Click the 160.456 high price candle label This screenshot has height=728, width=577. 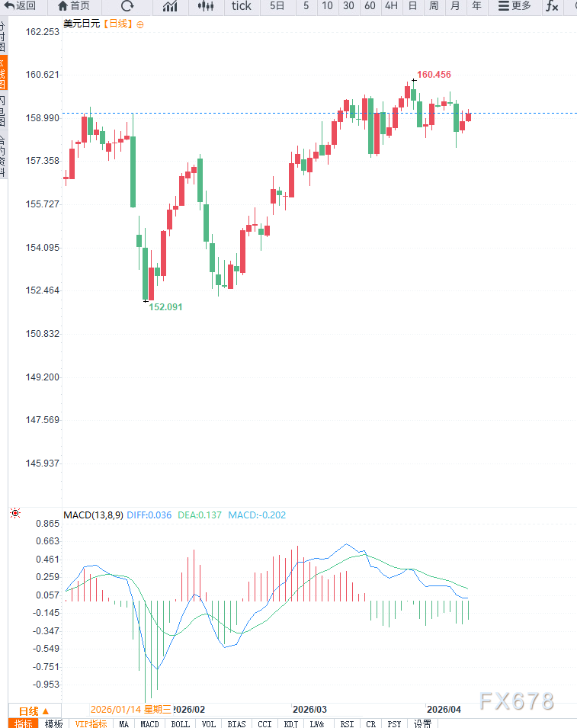[434, 75]
